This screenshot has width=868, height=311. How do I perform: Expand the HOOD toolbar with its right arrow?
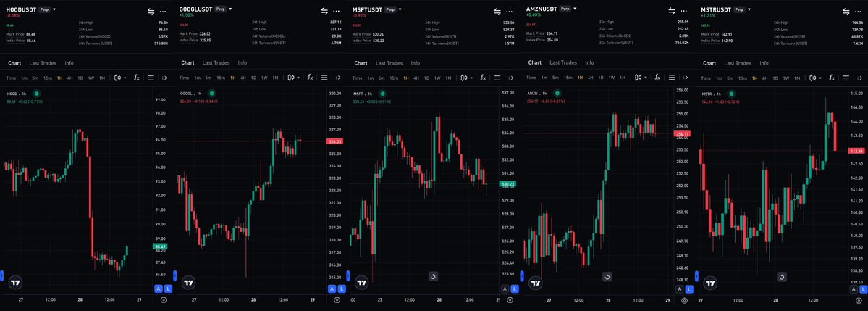coord(164,78)
